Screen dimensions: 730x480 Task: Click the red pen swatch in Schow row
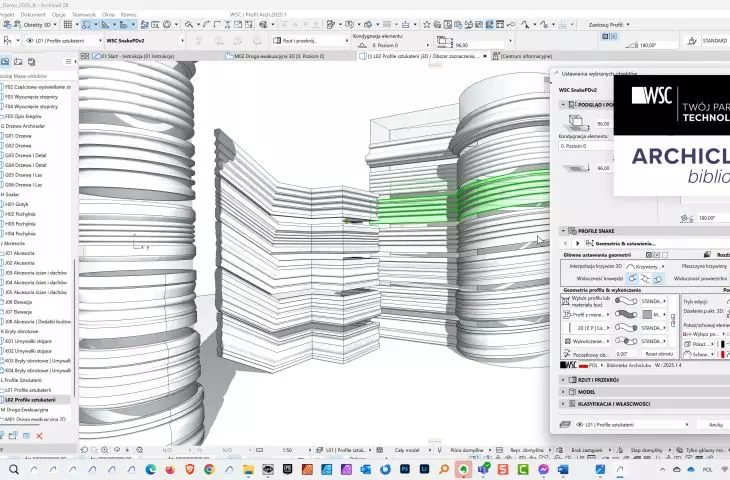point(722,354)
